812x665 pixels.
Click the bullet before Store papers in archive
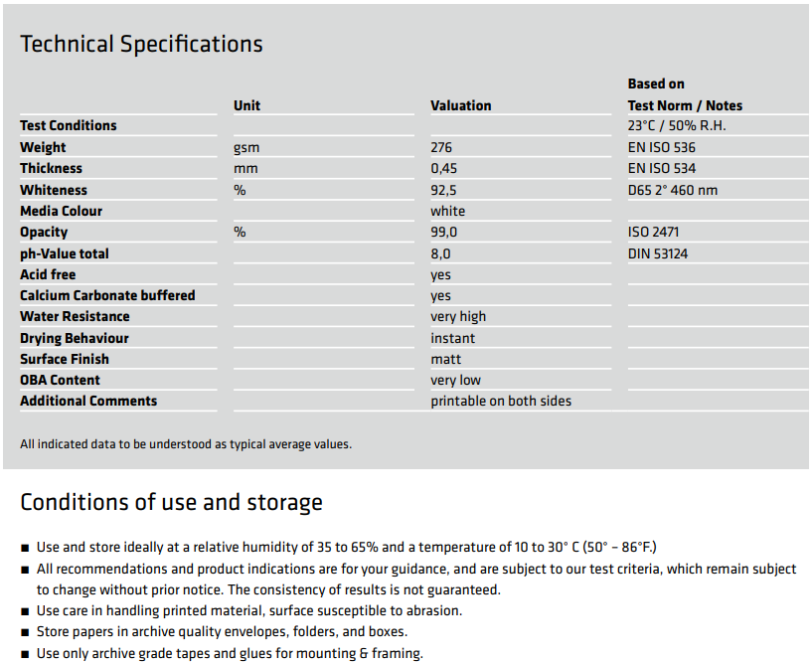coord(25,632)
